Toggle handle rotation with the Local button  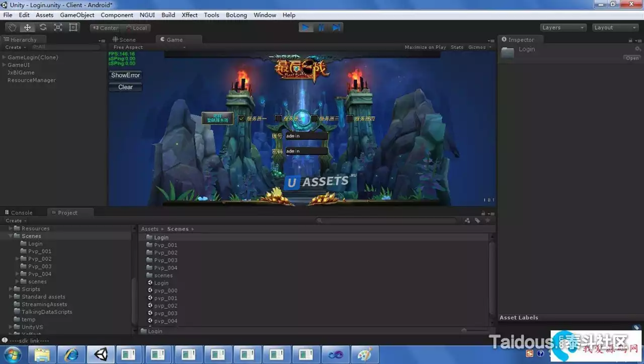[x=135, y=28]
